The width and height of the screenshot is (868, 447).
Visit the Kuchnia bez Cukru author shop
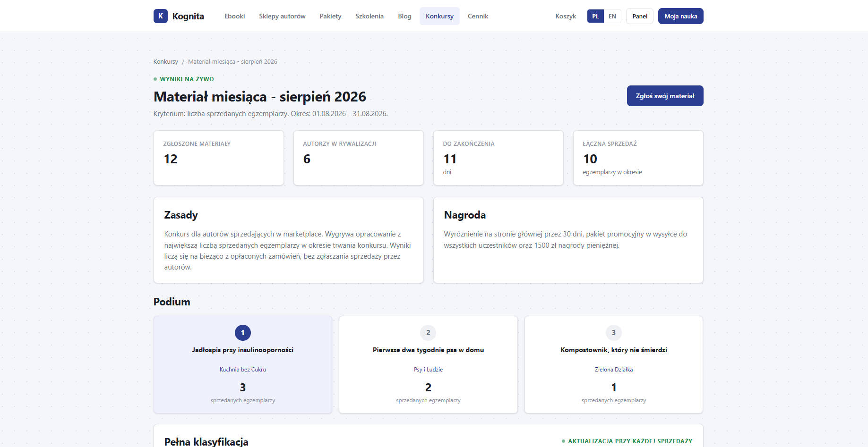click(x=243, y=370)
